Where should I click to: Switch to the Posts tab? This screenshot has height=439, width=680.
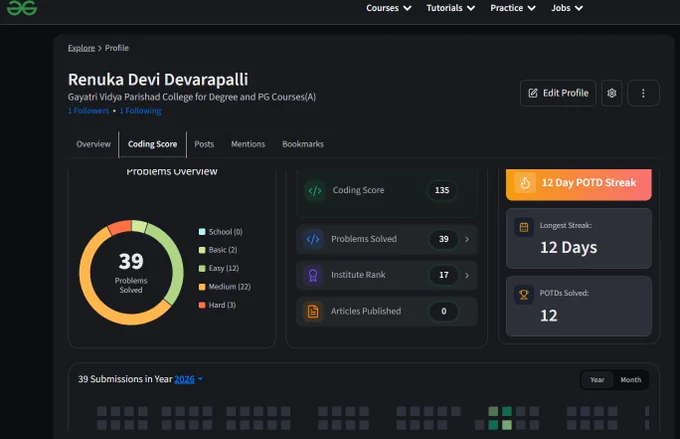coord(204,144)
